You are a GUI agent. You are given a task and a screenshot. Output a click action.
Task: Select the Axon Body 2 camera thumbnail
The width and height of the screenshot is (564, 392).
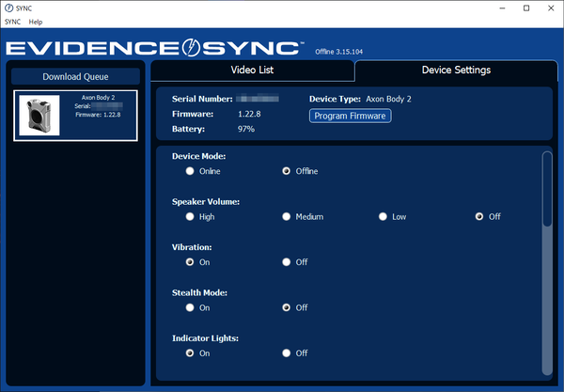[x=39, y=117]
